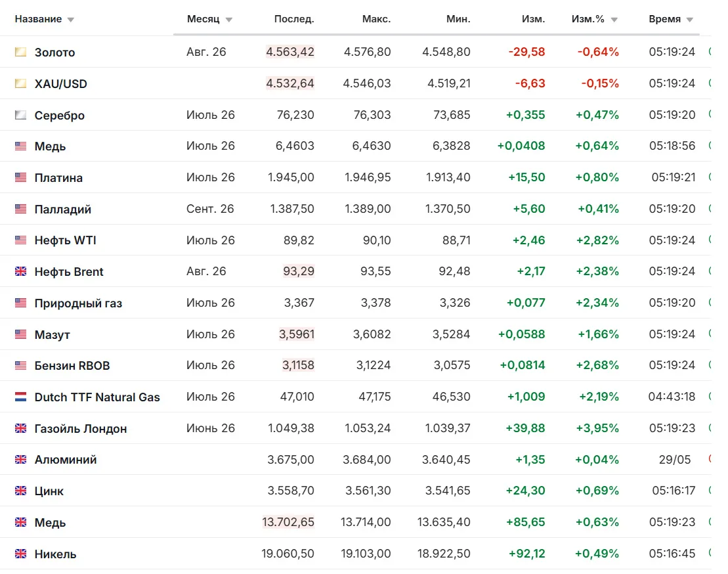The image size is (728, 574).
Task: Click the Netherlands flag beside Dutch TTF
Action: [x=20, y=397]
